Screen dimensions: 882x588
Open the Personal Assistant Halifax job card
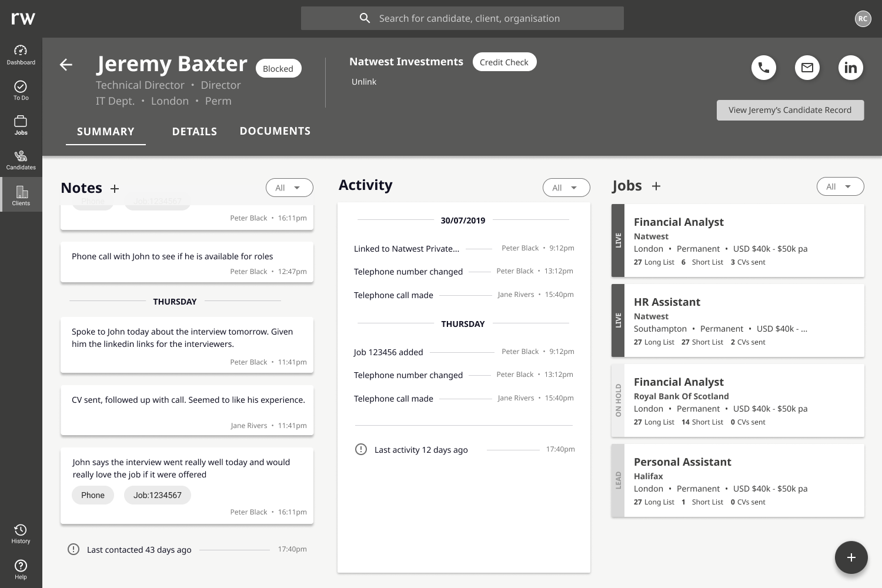(738, 480)
